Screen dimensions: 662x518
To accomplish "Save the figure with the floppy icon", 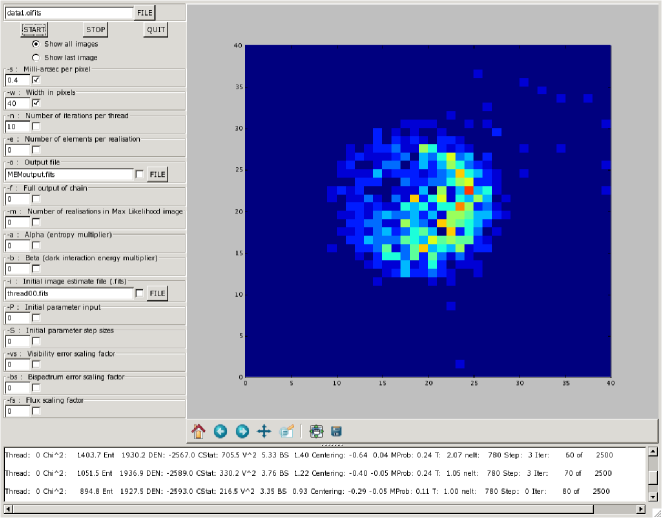I will pyautogui.click(x=337, y=431).
